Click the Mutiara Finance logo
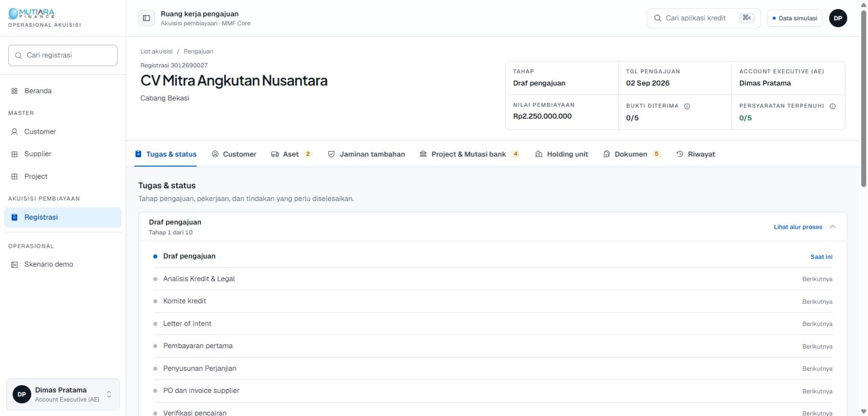The height and width of the screenshot is (416, 868). (x=32, y=14)
